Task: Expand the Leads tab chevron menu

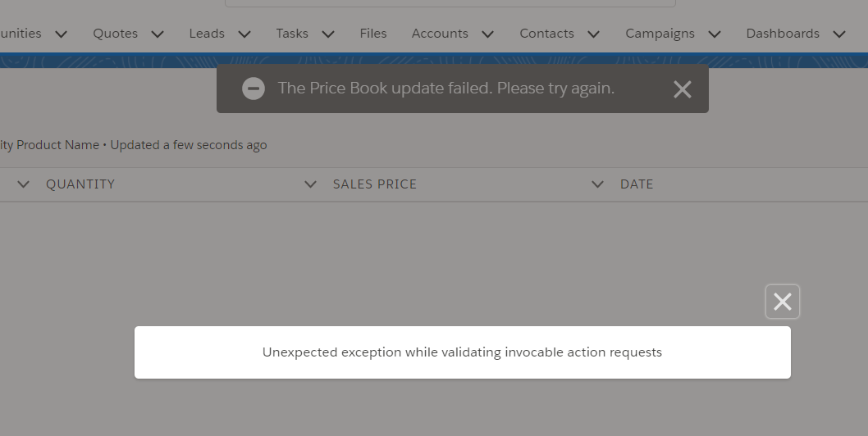Action: 244,34
